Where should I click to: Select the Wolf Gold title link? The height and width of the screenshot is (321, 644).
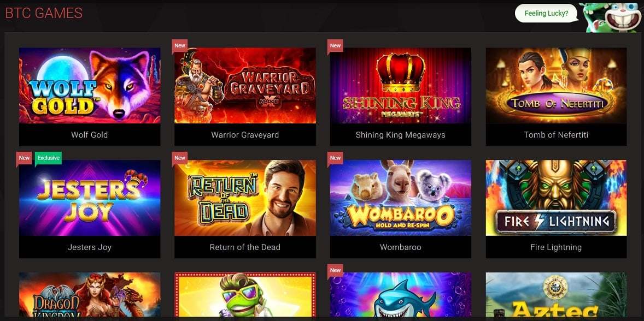(x=90, y=135)
